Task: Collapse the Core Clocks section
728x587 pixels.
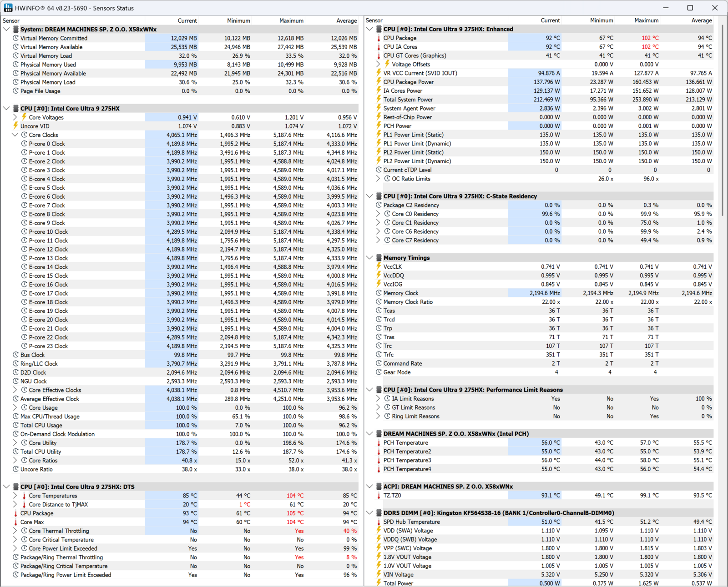Action: (15, 135)
